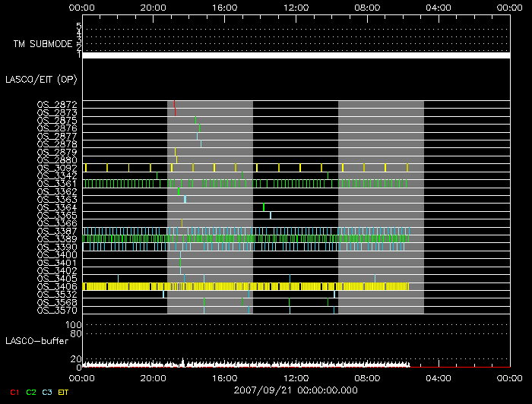Click the yellow marker in OS_3366 row
Image resolution: width=532 pixels, height=404 pixels.
(x=182, y=223)
